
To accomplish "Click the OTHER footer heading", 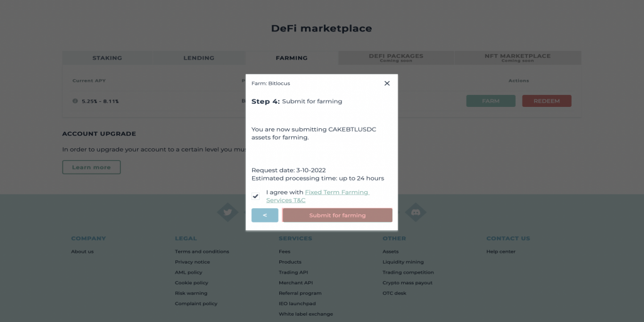I will [394, 238].
